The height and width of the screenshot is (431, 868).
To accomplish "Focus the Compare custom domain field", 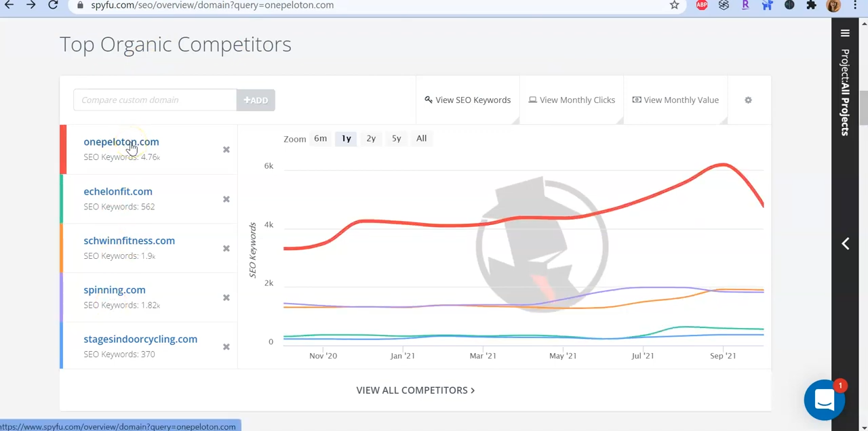I will [x=155, y=100].
